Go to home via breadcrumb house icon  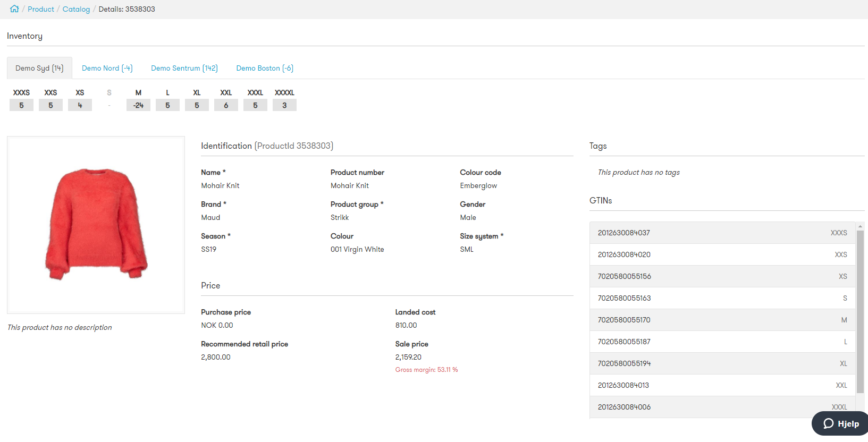[14, 9]
